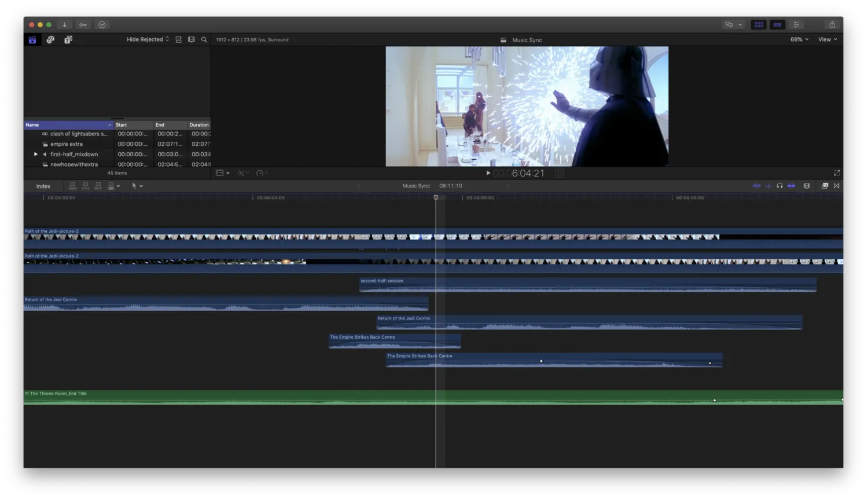Sort browser by Name column header

[68, 125]
